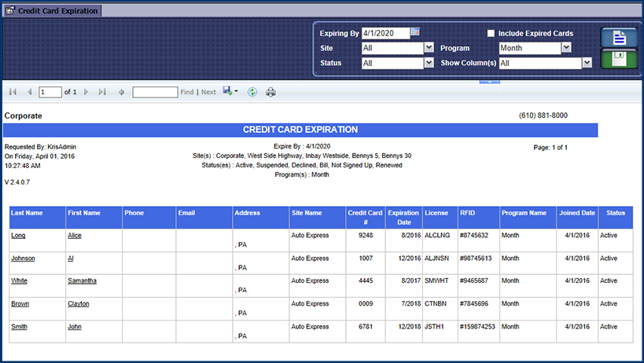Click the green refresh report icon
Viewport: 644px width, 363px height.
(252, 92)
